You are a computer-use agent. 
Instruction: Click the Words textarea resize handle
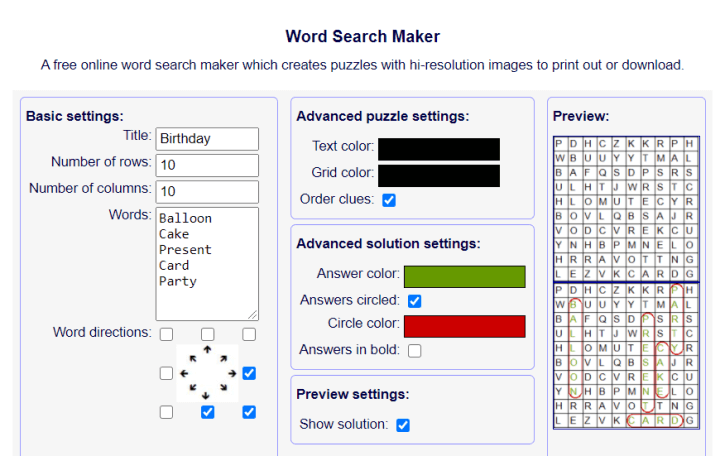(x=253, y=315)
